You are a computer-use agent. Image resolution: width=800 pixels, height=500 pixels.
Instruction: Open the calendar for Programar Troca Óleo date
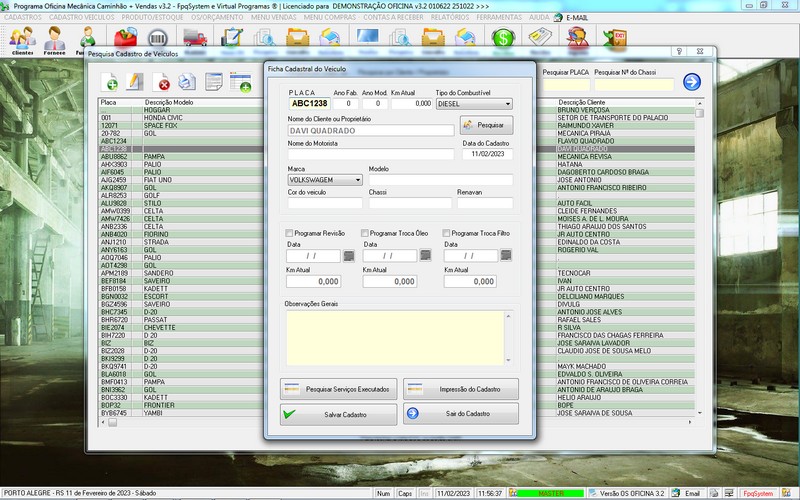[426, 256]
